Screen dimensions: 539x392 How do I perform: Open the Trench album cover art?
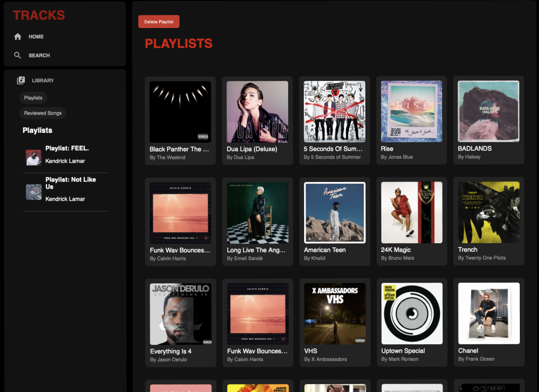[489, 212]
